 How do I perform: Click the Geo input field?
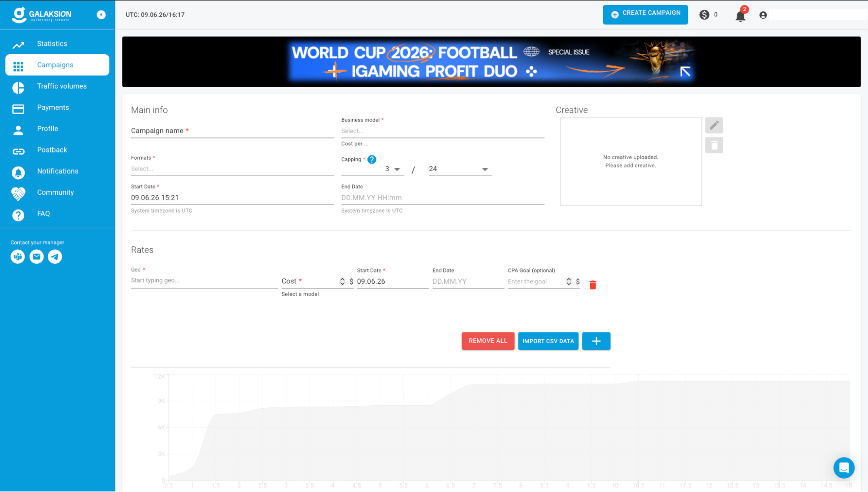tap(204, 281)
